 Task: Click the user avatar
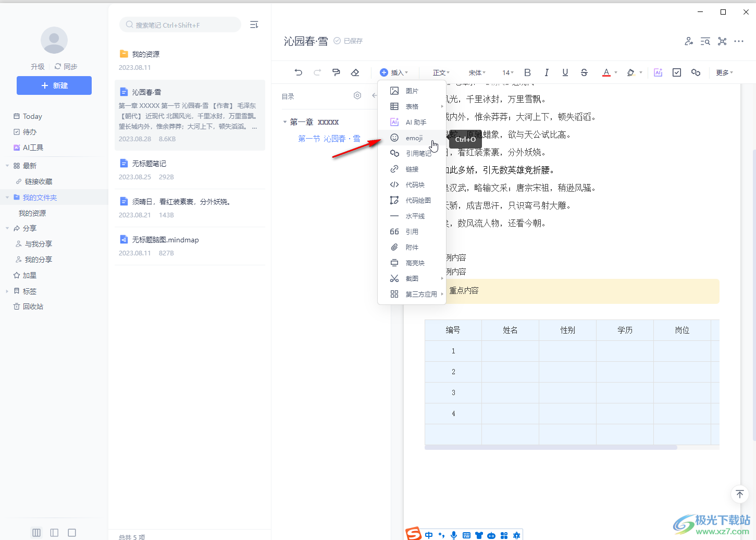point(54,40)
